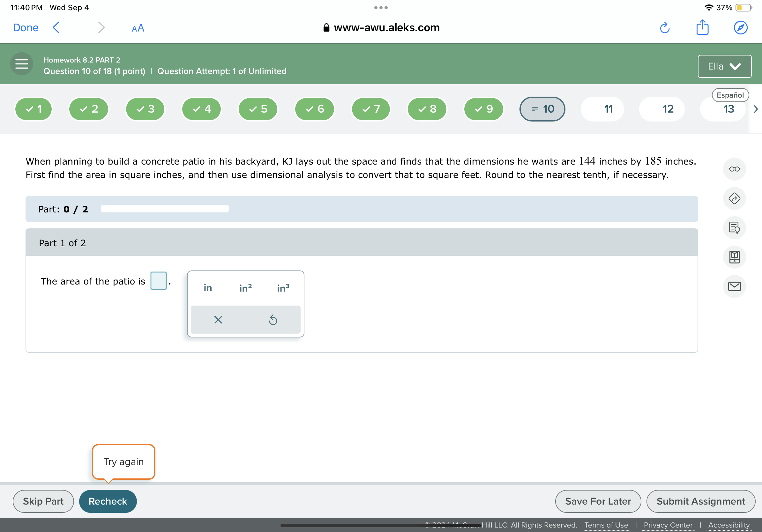
Task: Select the in³ unit option
Action: 283,288
